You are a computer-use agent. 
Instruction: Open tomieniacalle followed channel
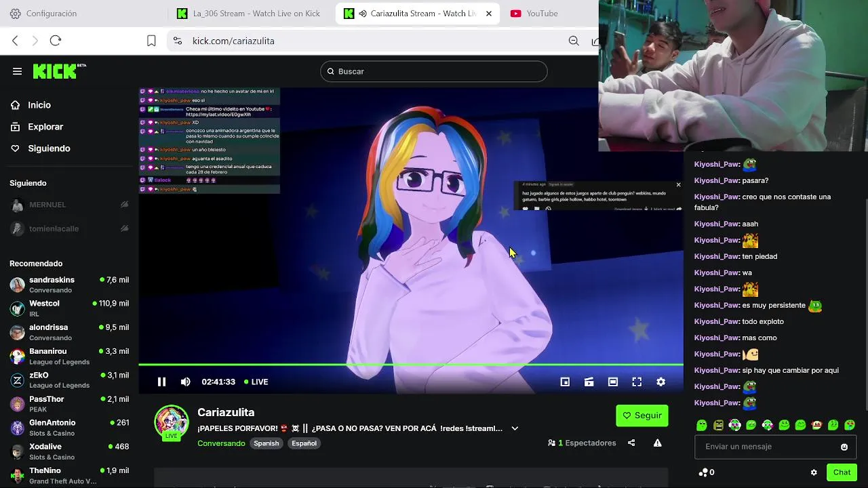[69, 228]
